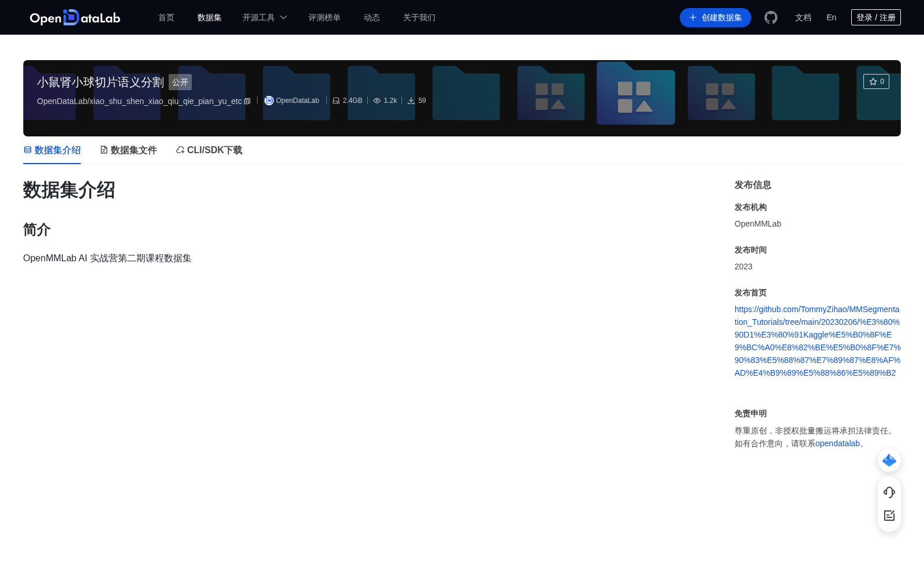Viewport: 924px width, 578px height.
Task: Click the 简介 heading
Action: point(37,229)
